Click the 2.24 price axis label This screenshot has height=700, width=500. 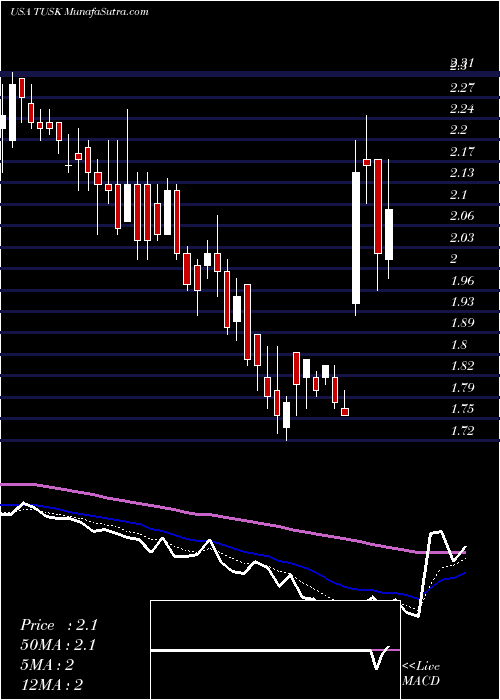click(462, 108)
